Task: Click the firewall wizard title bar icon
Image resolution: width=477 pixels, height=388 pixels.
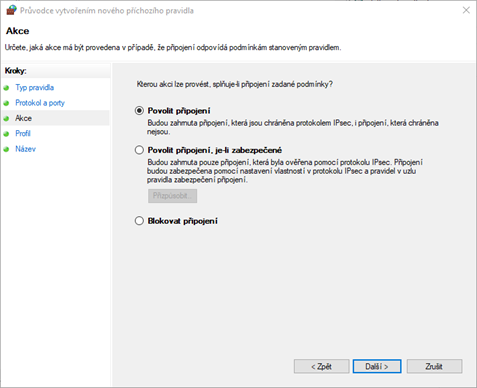Action: (x=11, y=10)
